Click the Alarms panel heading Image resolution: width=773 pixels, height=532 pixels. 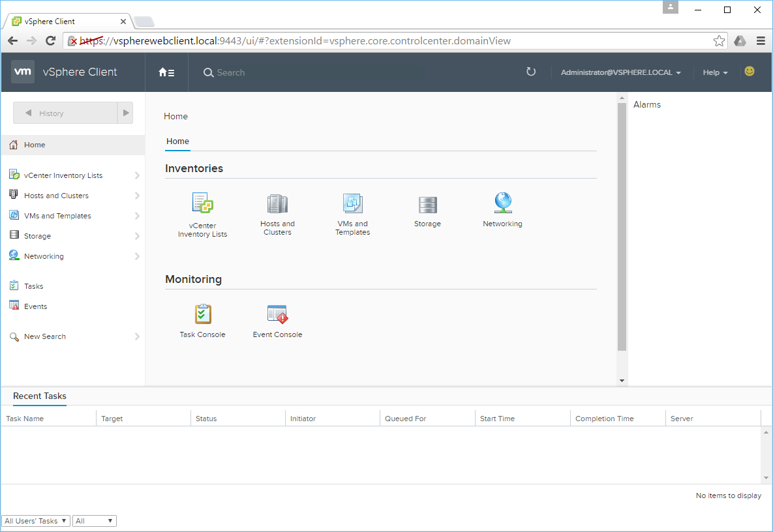point(647,104)
